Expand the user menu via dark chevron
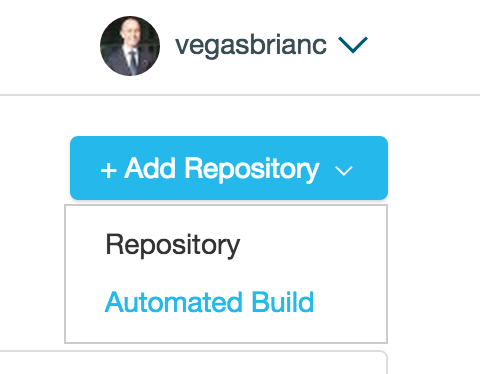 (353, 45)
